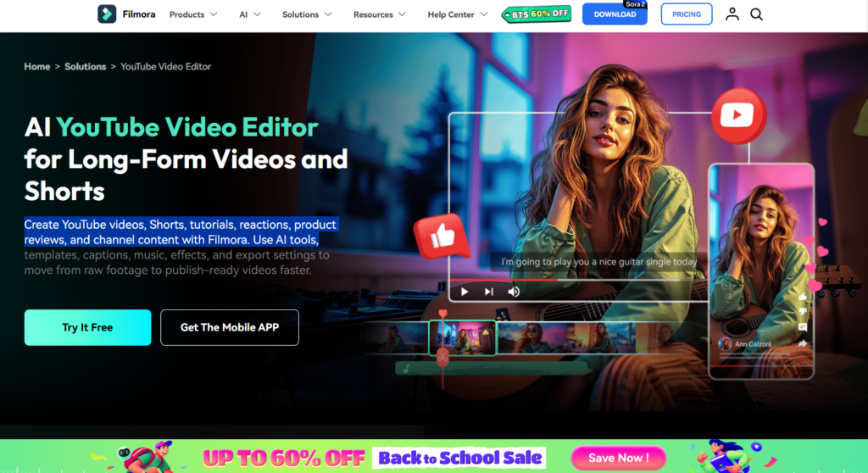This screenshot has height=473, width=868.
Task: Click the guitar single caption subtitle
Action: coord(598,261)
